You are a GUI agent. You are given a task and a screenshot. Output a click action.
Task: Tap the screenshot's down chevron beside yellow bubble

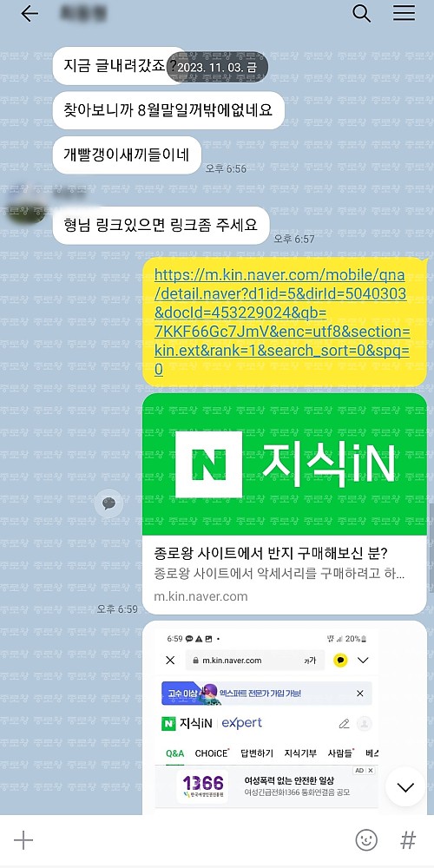click(x=363, y=661)
